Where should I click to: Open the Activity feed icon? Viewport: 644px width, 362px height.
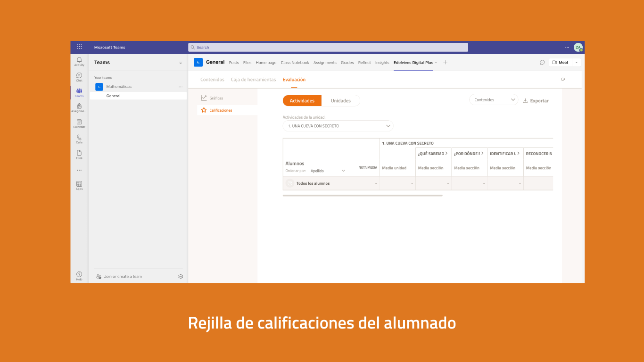(79, 61)
